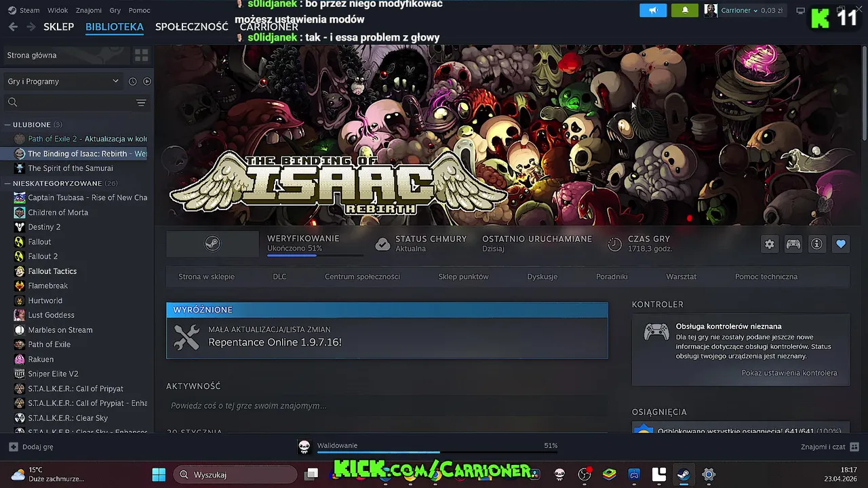Open the Windows Start menu

[159, 474]
